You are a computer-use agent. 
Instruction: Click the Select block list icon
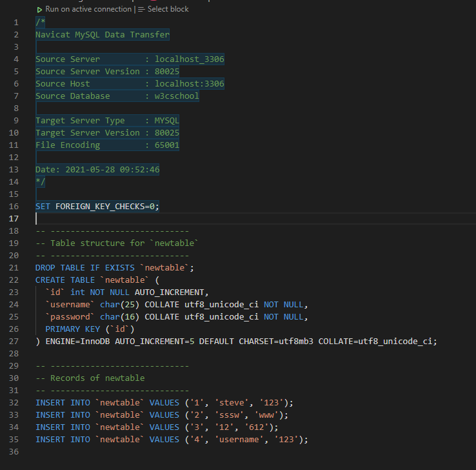(141, 10)
